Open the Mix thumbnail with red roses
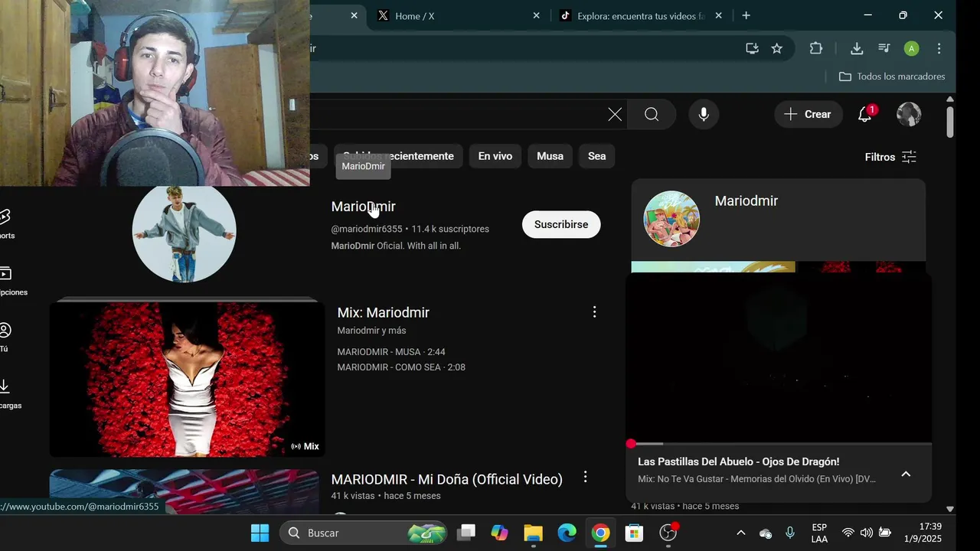 [188, 378]
